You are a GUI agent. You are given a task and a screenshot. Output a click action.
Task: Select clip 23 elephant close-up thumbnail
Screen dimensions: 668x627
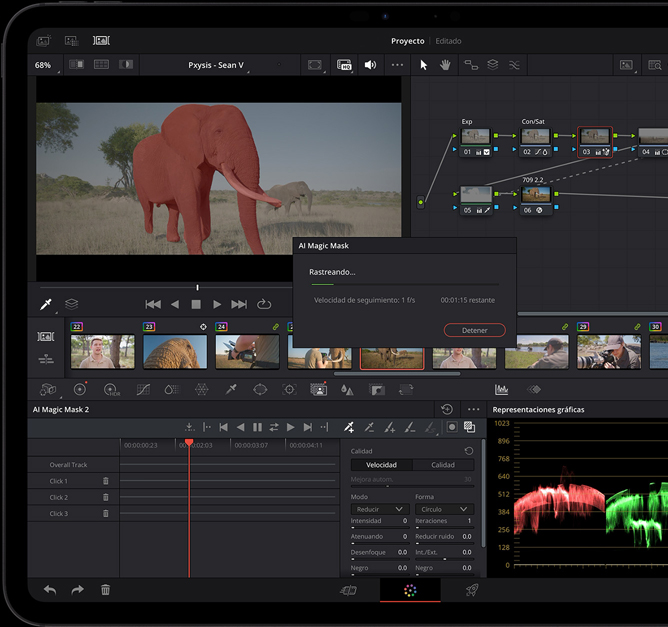175,352
